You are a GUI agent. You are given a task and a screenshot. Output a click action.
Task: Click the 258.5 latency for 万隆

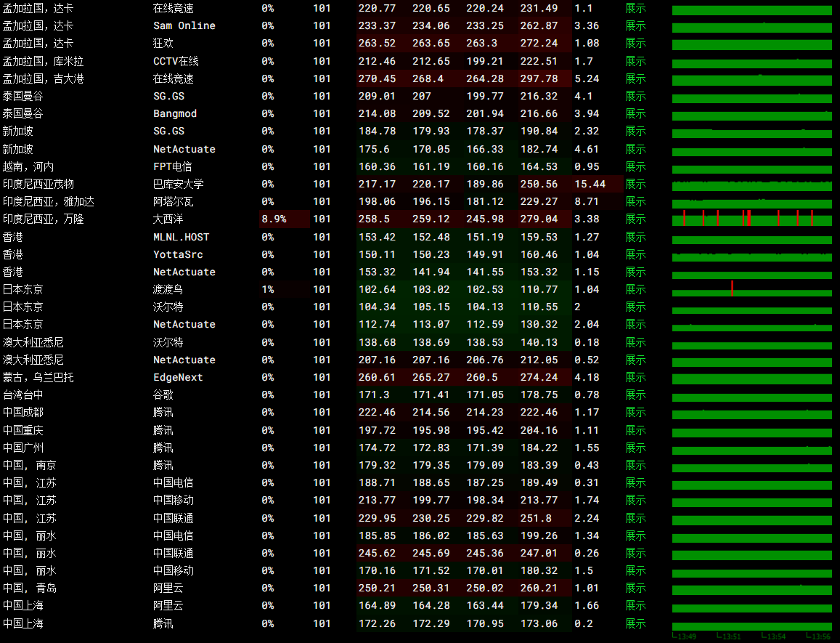(374, 219)
